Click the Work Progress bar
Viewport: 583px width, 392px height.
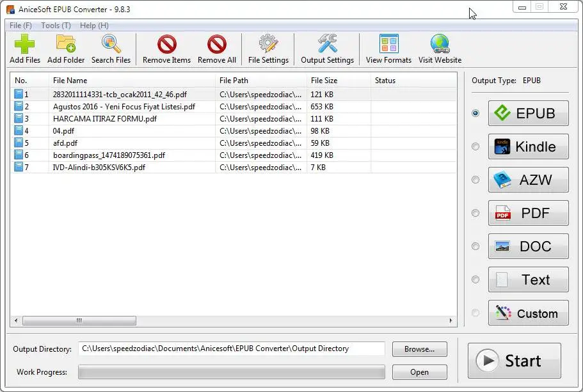coord(231,372)
